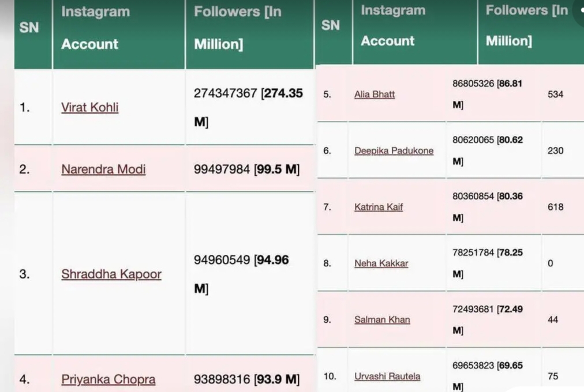Open the Urvashi Rautela link
The height and width of the screenshot is (392, 584).
pyautogui.click(x=387, y=376)
